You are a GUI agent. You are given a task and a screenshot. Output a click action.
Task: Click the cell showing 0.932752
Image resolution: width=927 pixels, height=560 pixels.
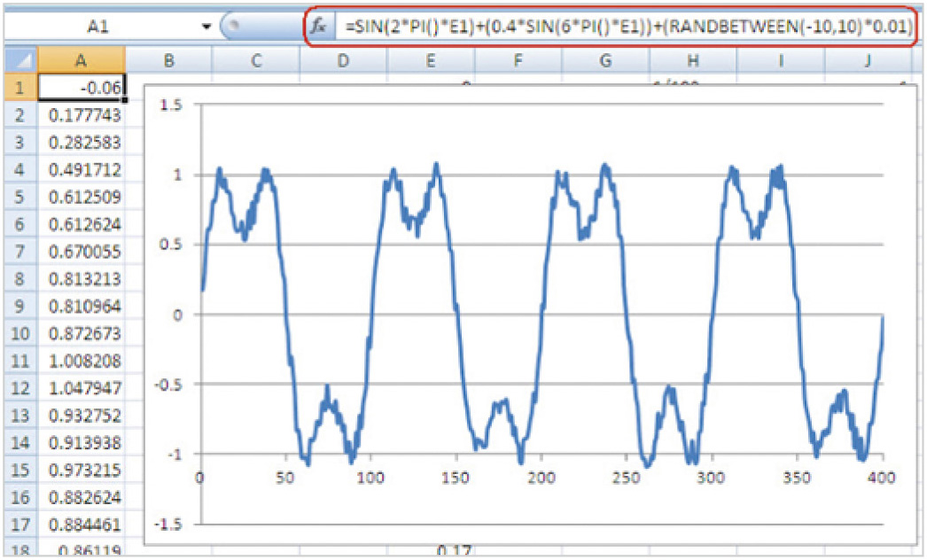point(82,416)
